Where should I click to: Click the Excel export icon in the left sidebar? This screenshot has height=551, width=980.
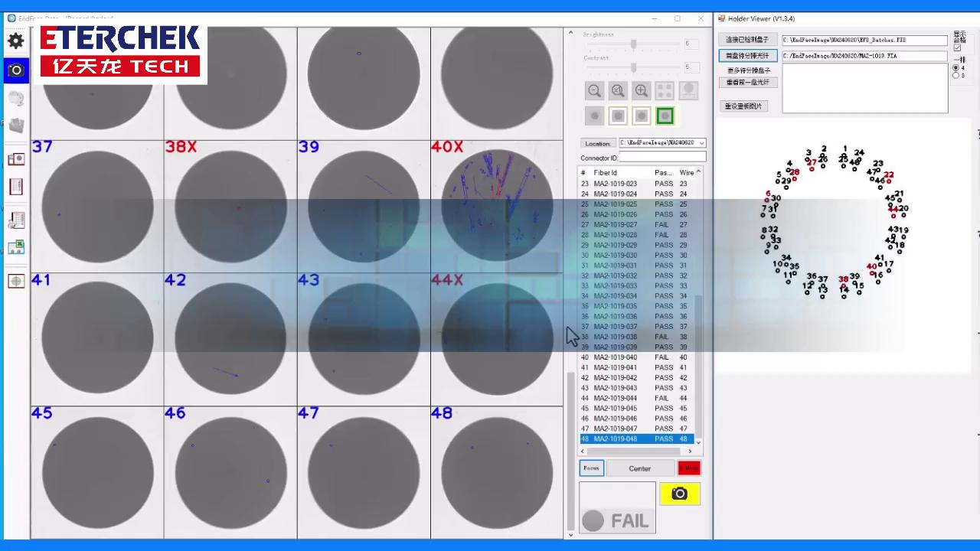16,247
